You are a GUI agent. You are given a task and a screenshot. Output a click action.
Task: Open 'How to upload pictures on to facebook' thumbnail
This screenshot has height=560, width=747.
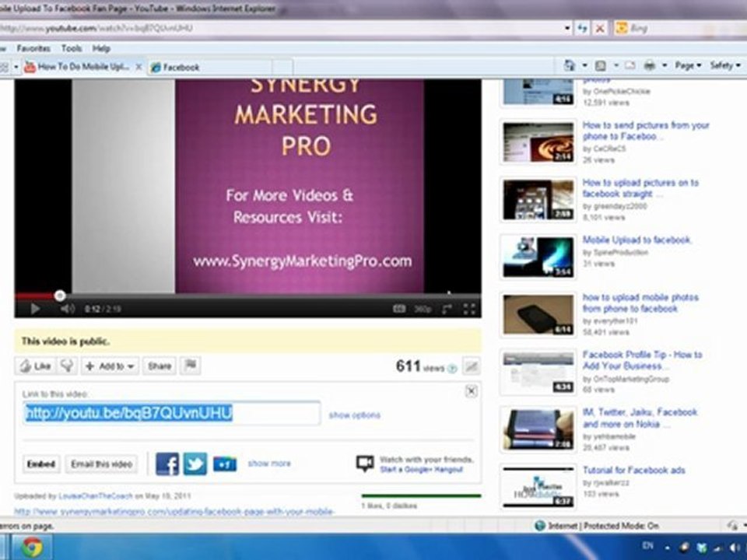538,200
